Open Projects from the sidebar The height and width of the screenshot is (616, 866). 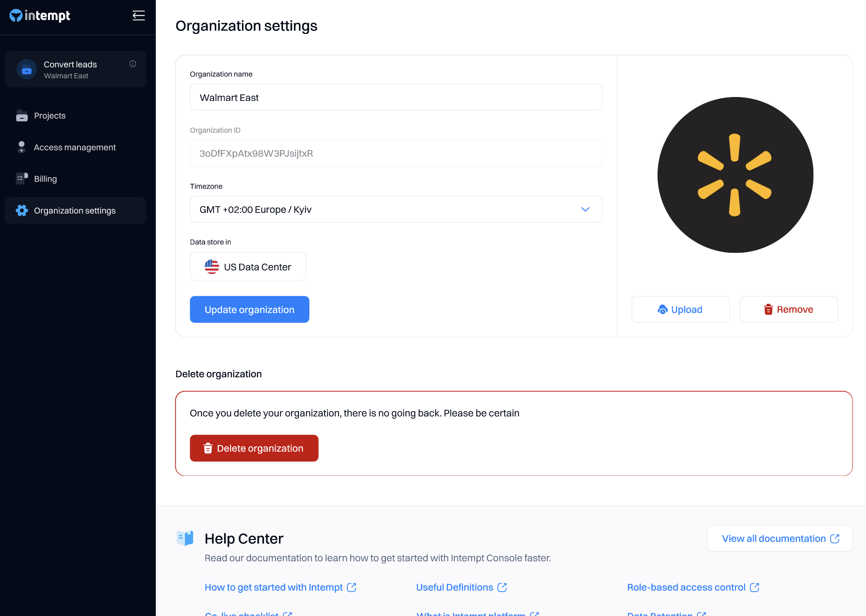tap(50, 116)
